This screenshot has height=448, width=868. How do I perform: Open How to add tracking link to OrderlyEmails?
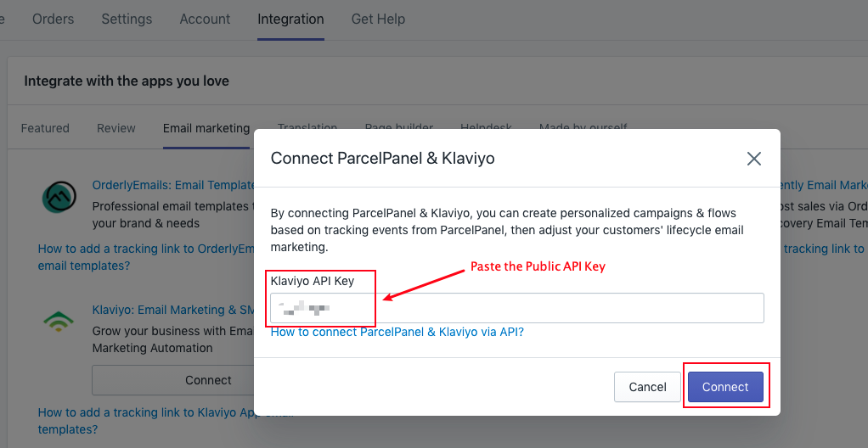(x=145, y=257)
